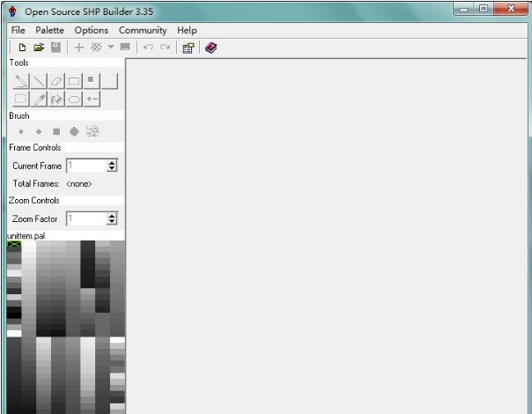Open the Community menu
532x414 pixels.
coord(143,30)
